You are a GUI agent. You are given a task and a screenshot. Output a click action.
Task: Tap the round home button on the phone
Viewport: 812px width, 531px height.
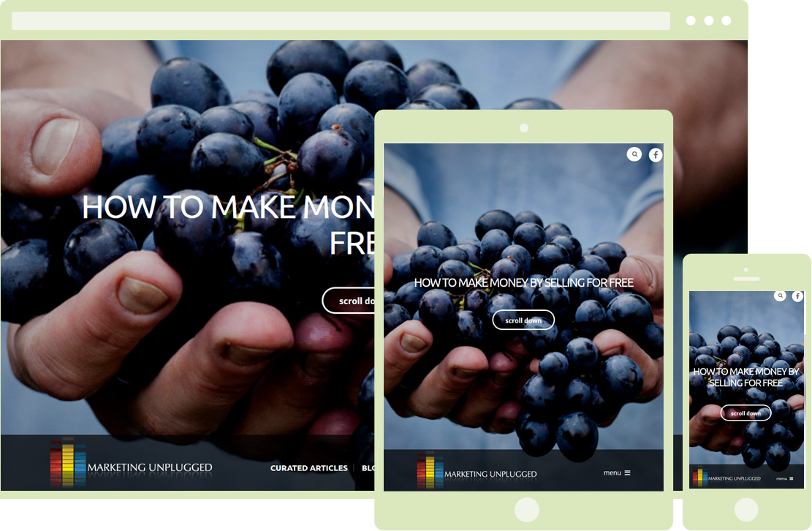[x=746, y=509]
